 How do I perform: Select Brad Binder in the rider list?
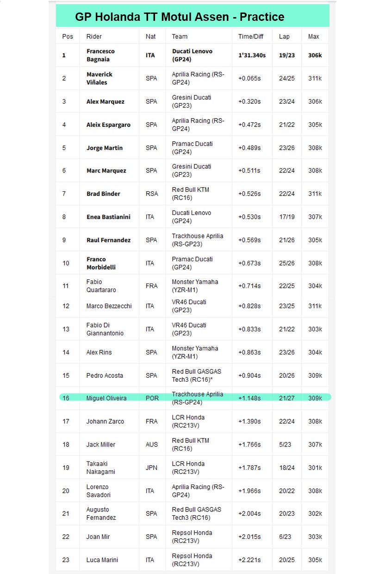pyautogui.click(x=103, y=194)
